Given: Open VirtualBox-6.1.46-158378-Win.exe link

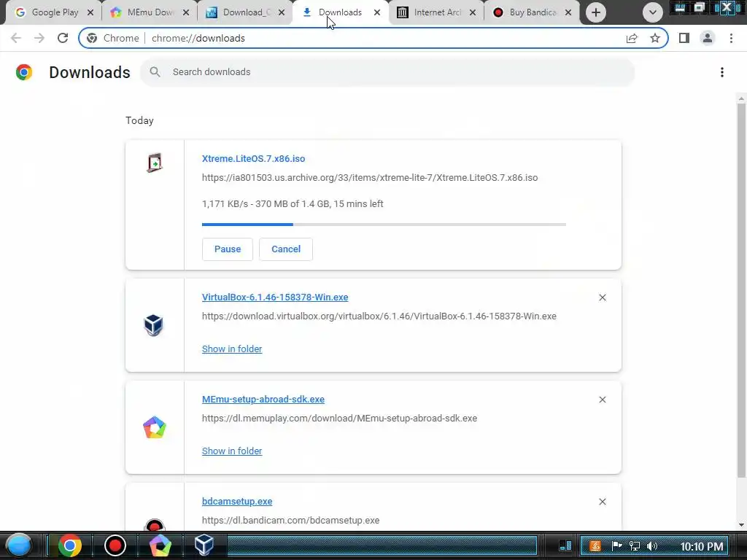Looking at the screenshot, I should click(x=275, y=297).
